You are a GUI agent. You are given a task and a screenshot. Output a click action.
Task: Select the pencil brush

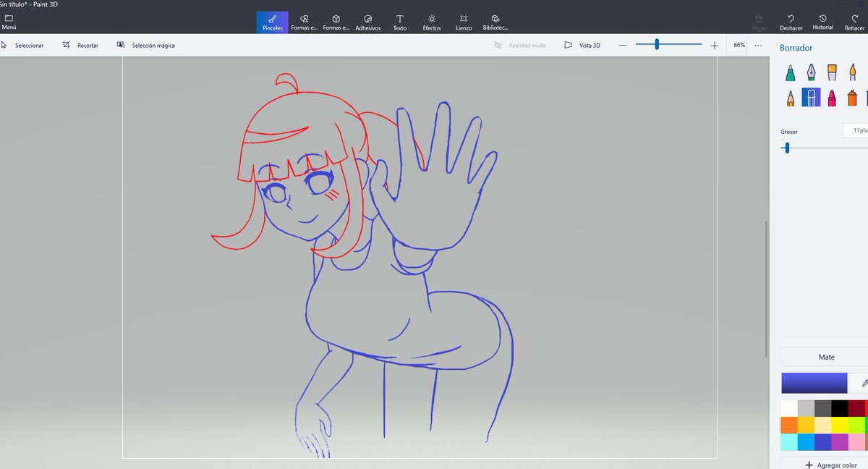(791, 98)
